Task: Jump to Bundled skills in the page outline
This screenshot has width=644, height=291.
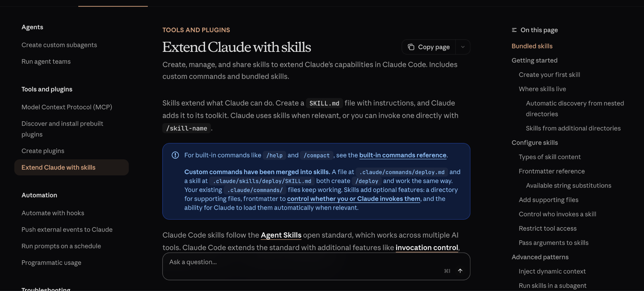Action: [x=532, y=46]
